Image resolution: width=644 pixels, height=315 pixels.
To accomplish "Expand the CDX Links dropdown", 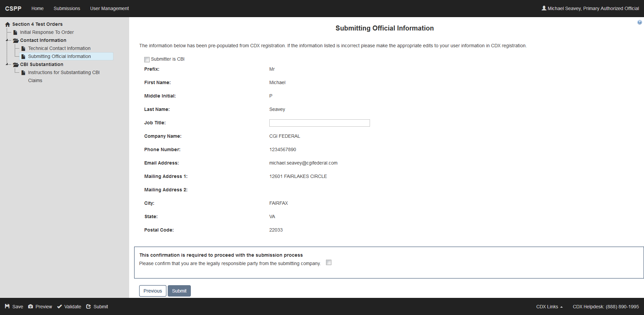I will 549,307.
